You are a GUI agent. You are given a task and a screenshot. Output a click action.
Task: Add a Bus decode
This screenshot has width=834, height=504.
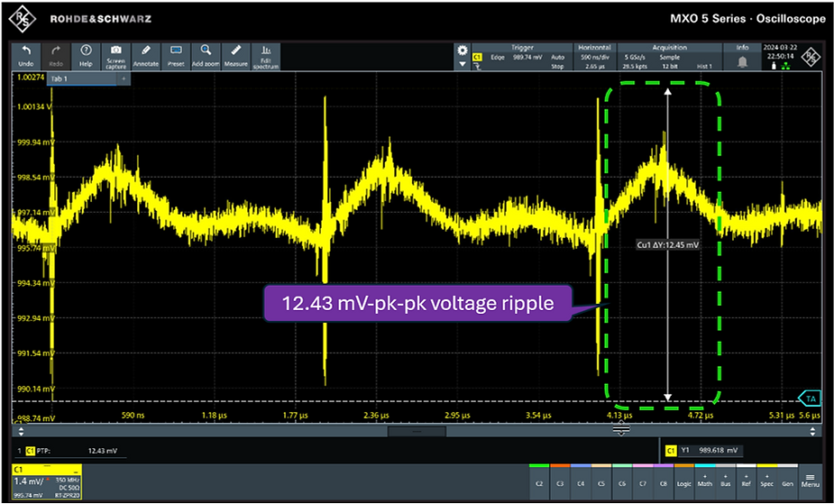[x=726, y=481]
